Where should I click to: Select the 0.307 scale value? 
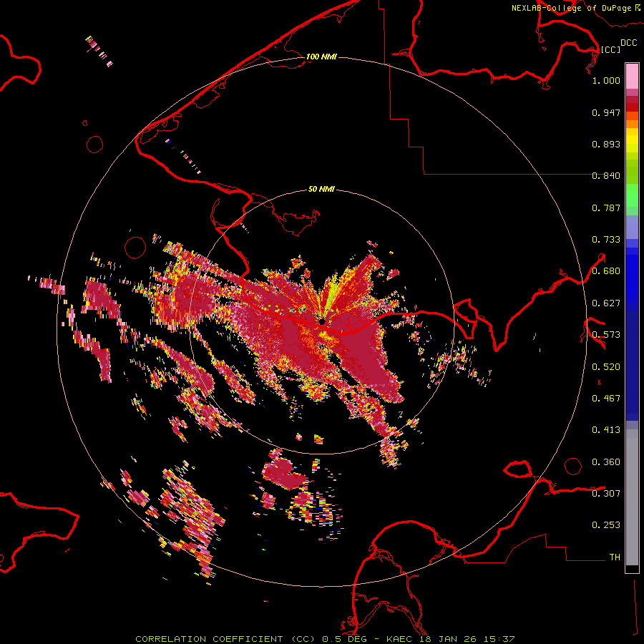[606, 494]
